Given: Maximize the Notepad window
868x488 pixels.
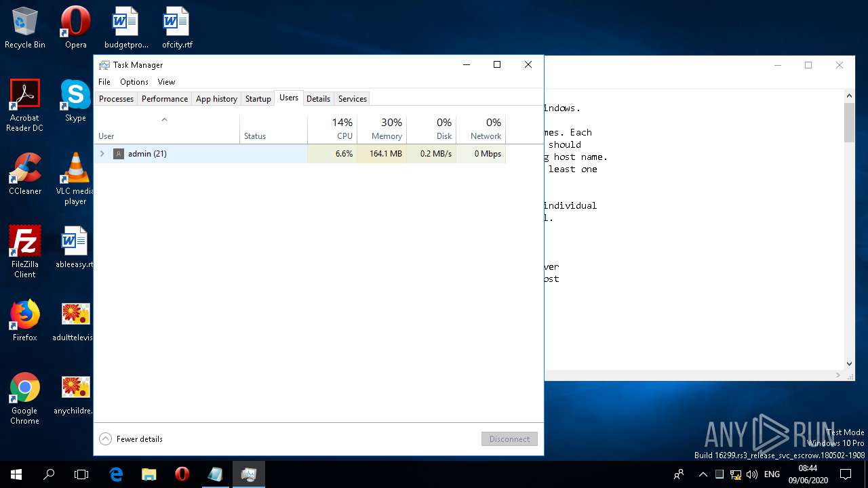Looking at the screenshot, I should (808, 65).
